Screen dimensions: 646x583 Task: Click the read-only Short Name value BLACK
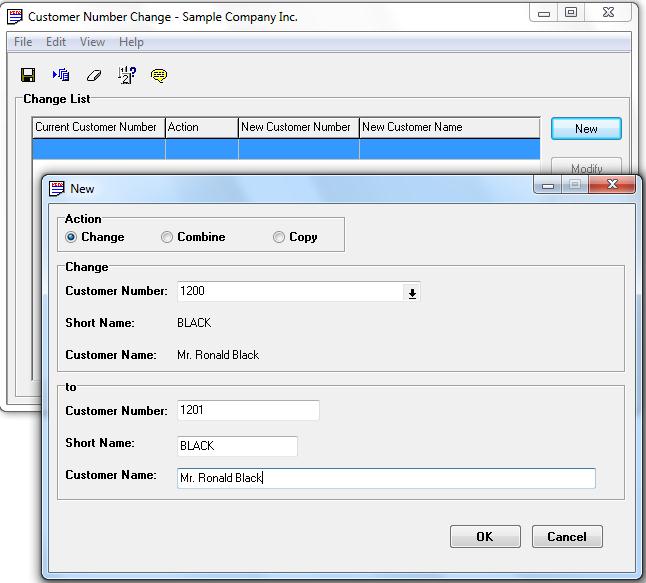tap(194, 323)
